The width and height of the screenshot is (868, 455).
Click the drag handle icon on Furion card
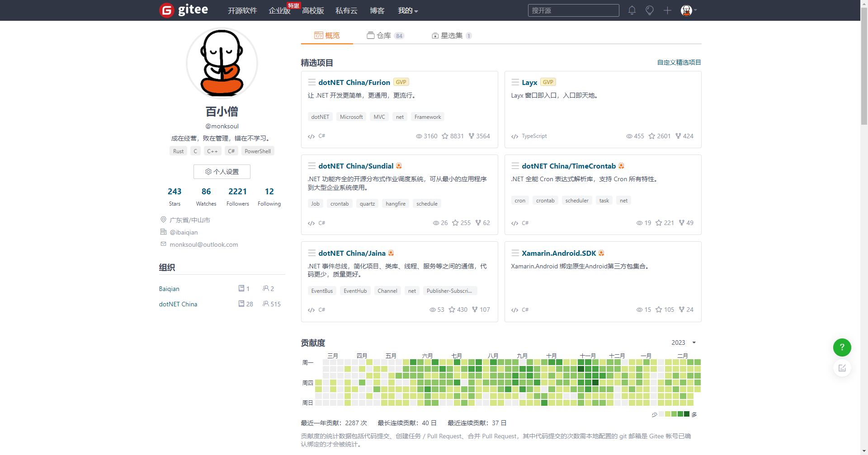[312, 82]
